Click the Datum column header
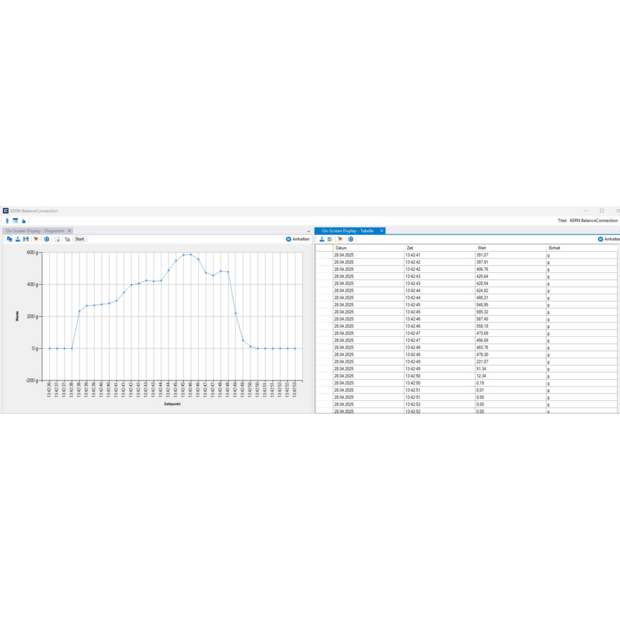The width and height of the screenshot is (620, 620). 341,247
